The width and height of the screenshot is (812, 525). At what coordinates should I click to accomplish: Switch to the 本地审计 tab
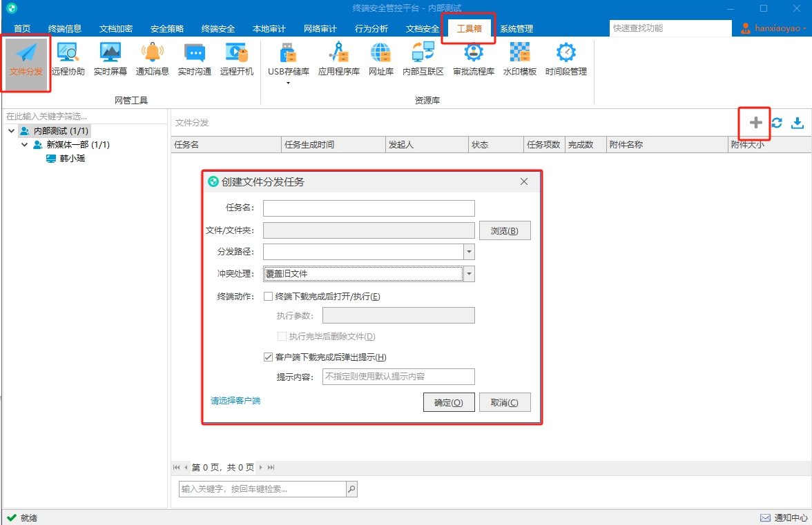269,28
